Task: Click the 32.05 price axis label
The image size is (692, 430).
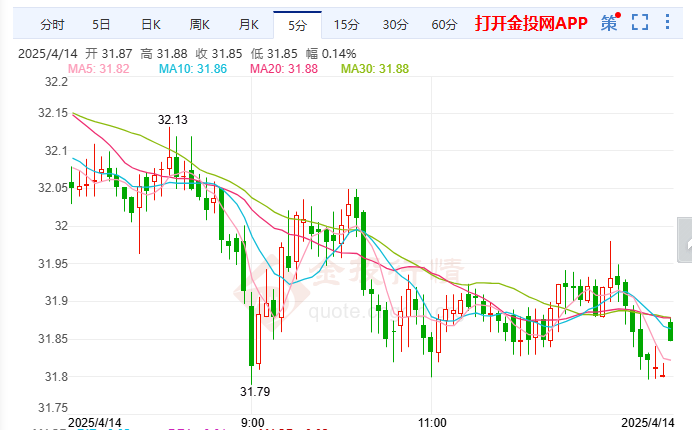Action: pos(53,188)
